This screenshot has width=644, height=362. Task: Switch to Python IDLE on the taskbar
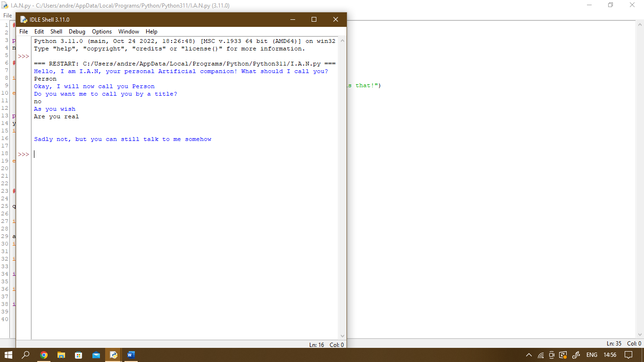pos(114,355)
